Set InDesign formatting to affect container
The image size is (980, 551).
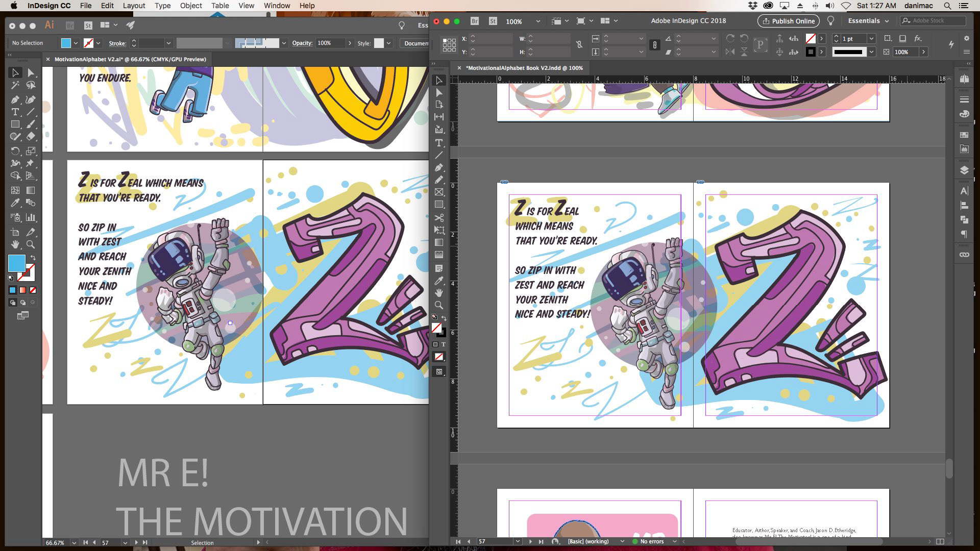pyautogui.click(x=435, y=344)
